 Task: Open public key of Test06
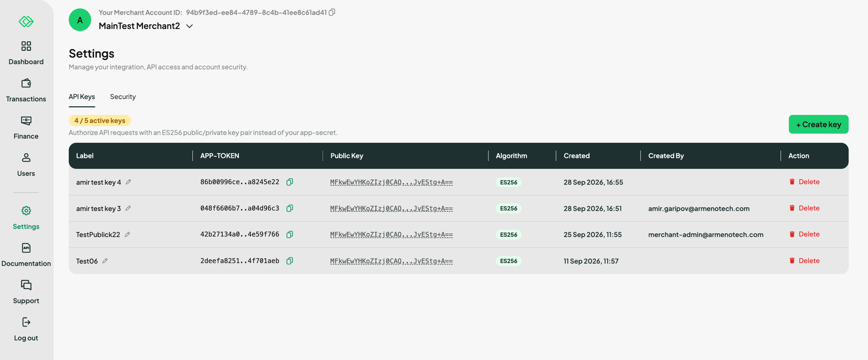[391, 261]
